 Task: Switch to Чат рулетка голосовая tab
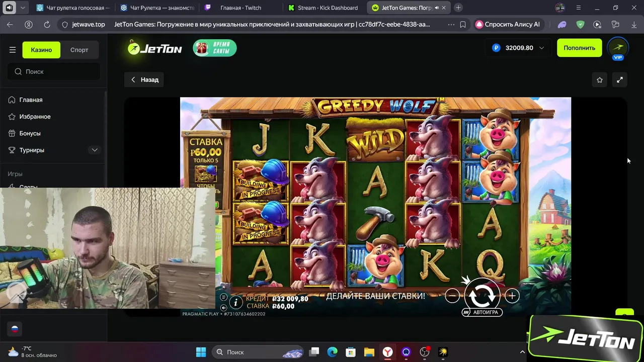tap(73, 8)
